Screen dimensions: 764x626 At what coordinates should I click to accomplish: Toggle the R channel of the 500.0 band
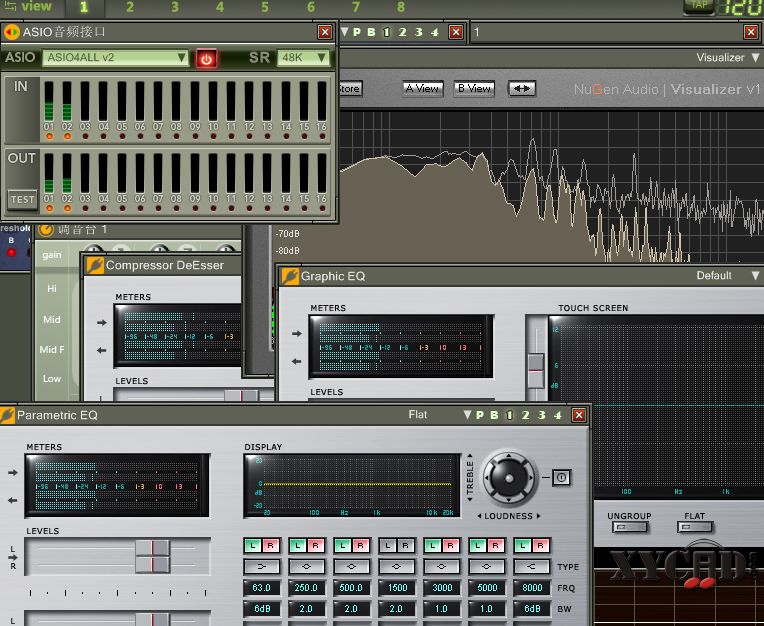[361, 546]
